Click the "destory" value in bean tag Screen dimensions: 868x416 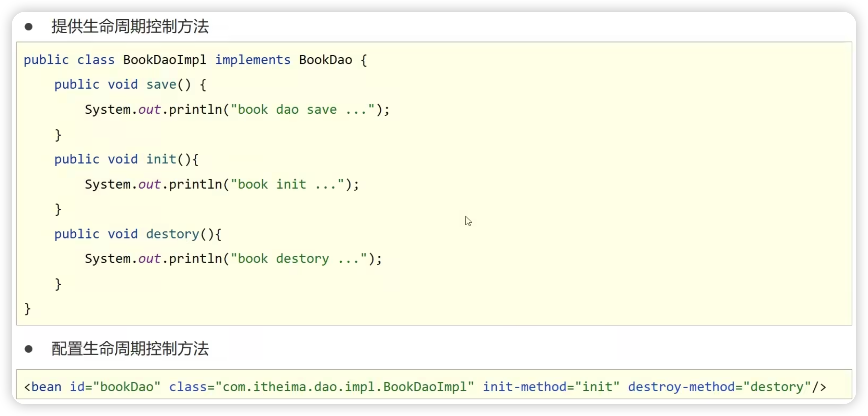tap(777, 387)
